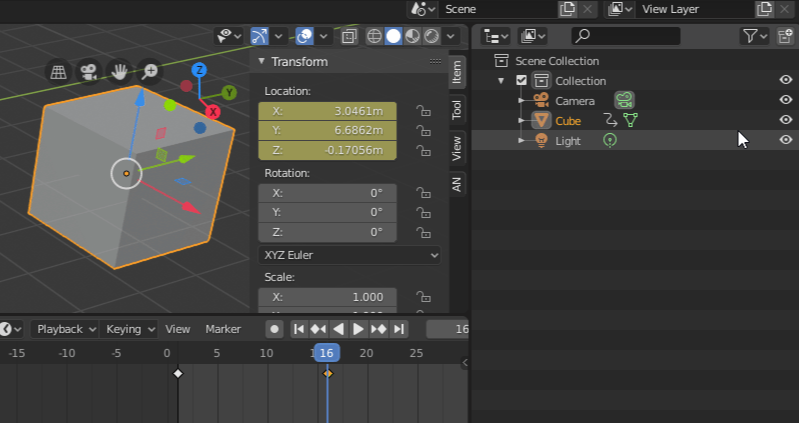Lock the Rotation Y axis

coord(423,213)
